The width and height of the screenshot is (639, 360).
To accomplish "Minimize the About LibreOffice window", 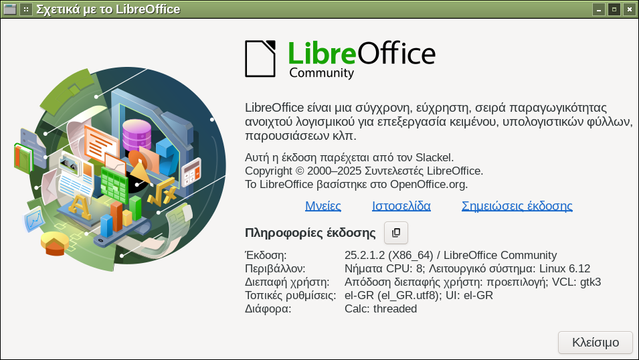I will pos(599,9).
